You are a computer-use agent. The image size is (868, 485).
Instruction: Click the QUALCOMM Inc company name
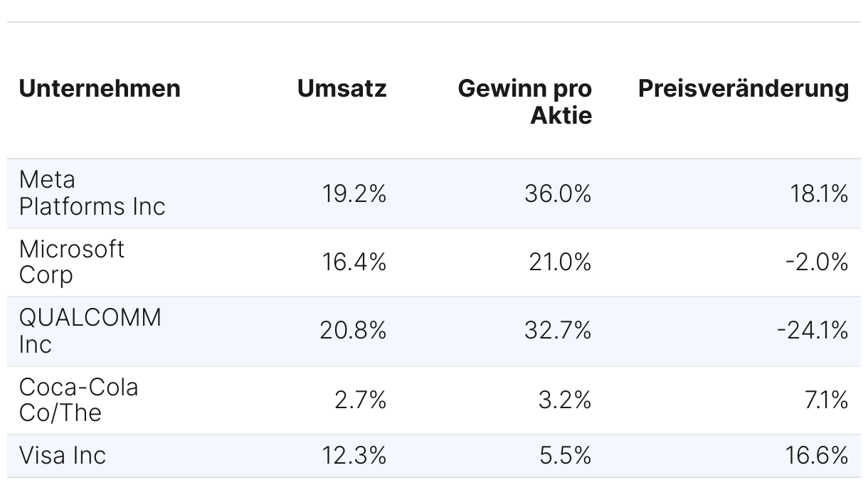coord(90,331)
